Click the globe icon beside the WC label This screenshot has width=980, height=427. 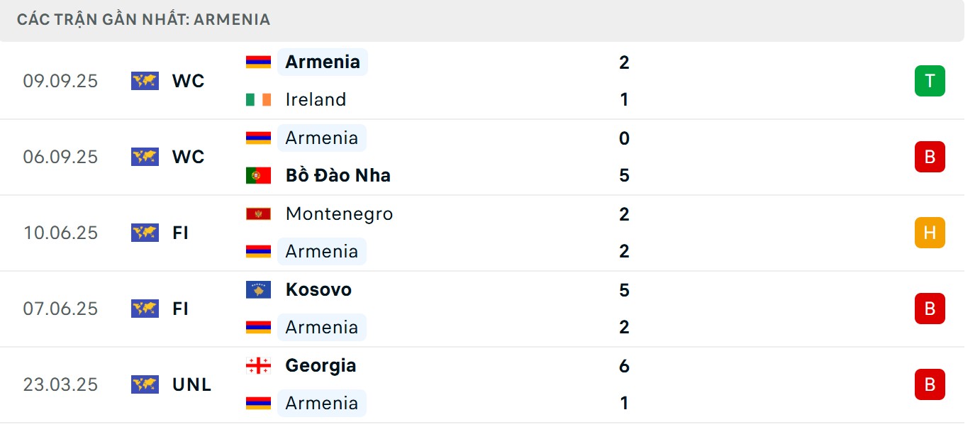click(145, 81)
